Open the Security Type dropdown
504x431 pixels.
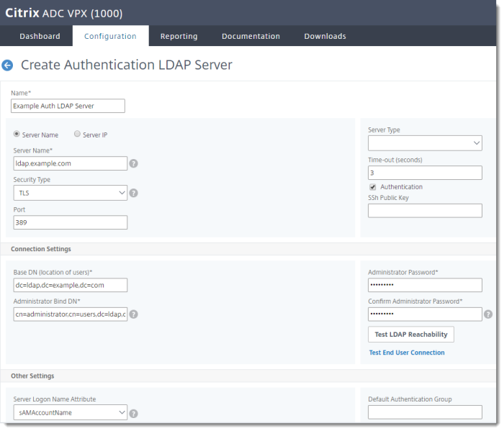(71, 193)
